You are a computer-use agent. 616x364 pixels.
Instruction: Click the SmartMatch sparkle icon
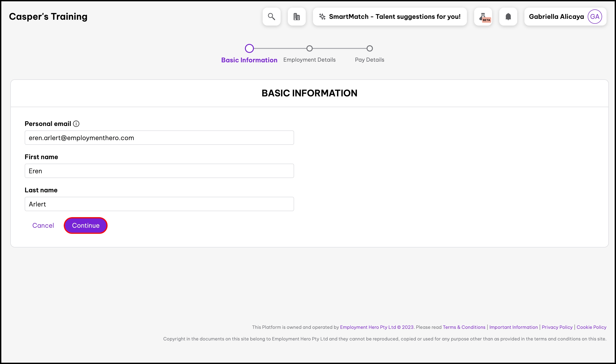coord(322,16)
